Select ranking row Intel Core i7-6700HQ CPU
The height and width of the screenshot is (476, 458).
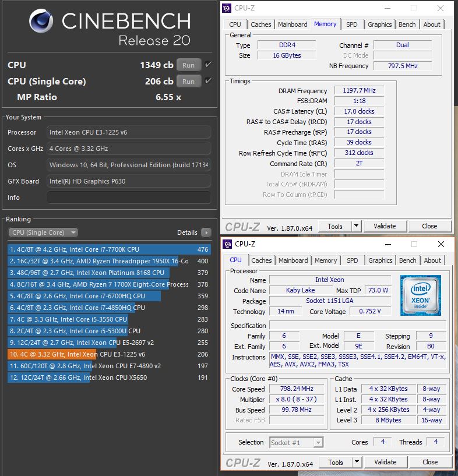click(x=109, y=296)
